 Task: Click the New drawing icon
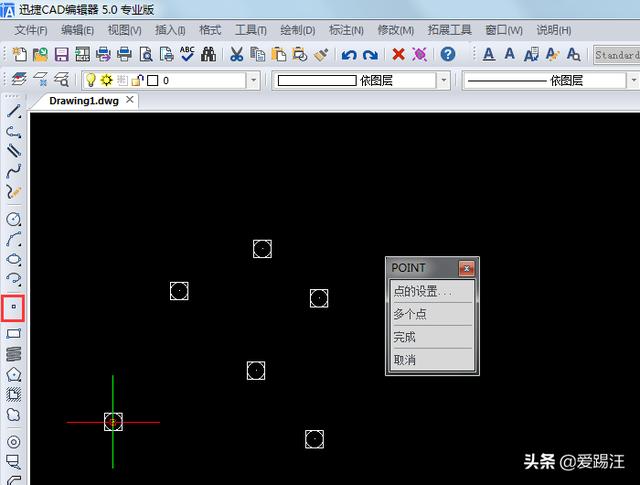(x=19, y=54)
